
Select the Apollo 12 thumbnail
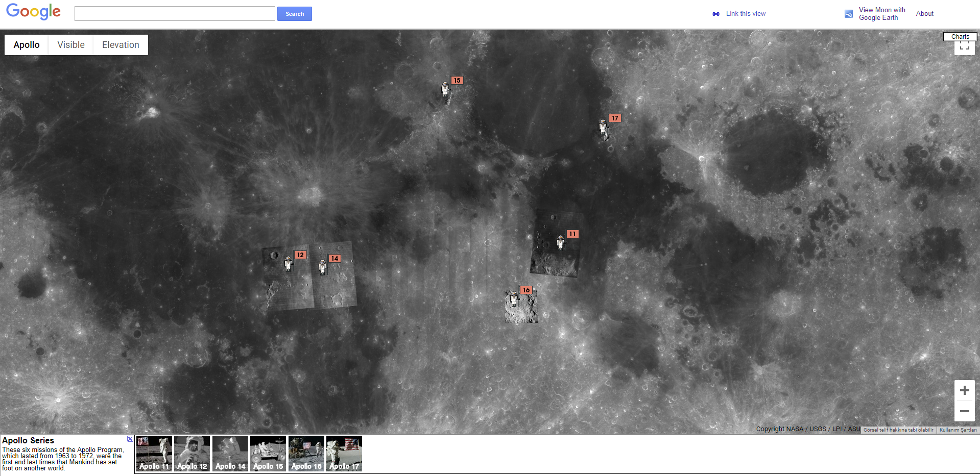coord(192,454)
